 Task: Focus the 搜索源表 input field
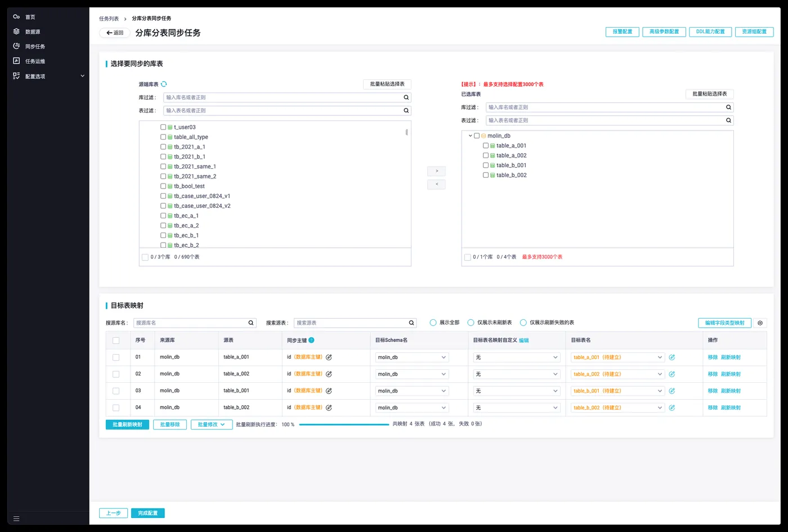(x=355, y=323)
